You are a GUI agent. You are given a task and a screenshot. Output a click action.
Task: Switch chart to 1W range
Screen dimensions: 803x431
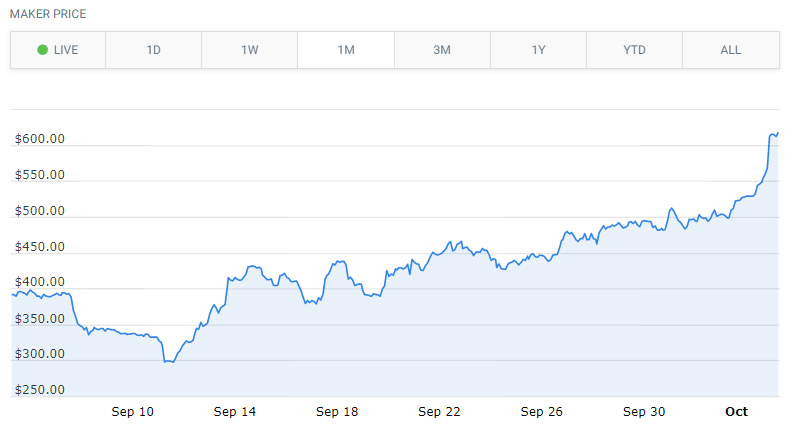click(249, 50)
